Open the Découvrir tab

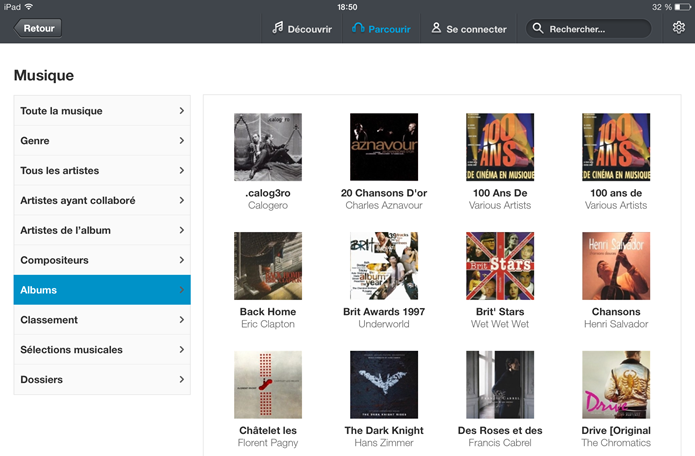pos(302,29)
